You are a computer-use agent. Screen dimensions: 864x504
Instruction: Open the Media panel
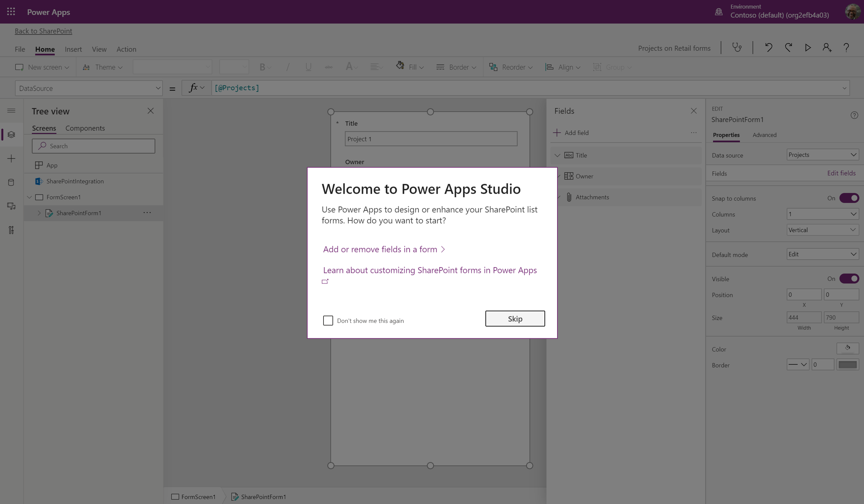pos(11,206)
